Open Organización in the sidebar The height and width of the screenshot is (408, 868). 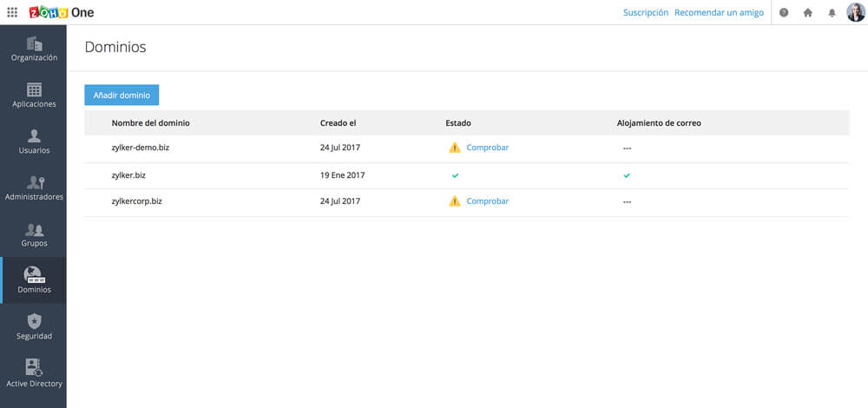point(34,49)
